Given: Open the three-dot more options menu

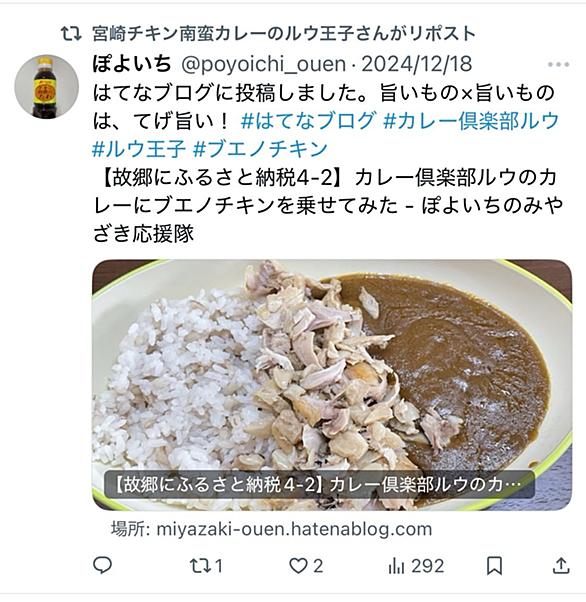Looking at the screenshot, I should coord(558,64).
